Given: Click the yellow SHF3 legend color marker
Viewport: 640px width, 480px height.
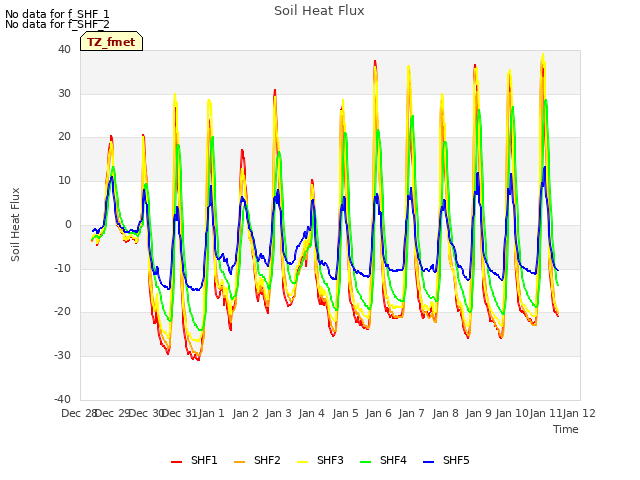Looking at the screenshot, I should [x=302, y=462].
